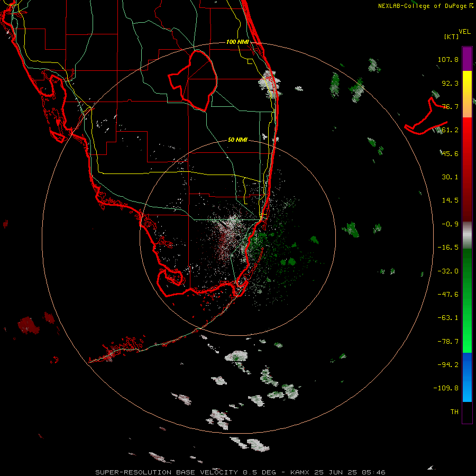The height and width of the screenshot is (476, 476).
Task: Pick the purple segment of the velocity color bar
Action: pos(467,59)
